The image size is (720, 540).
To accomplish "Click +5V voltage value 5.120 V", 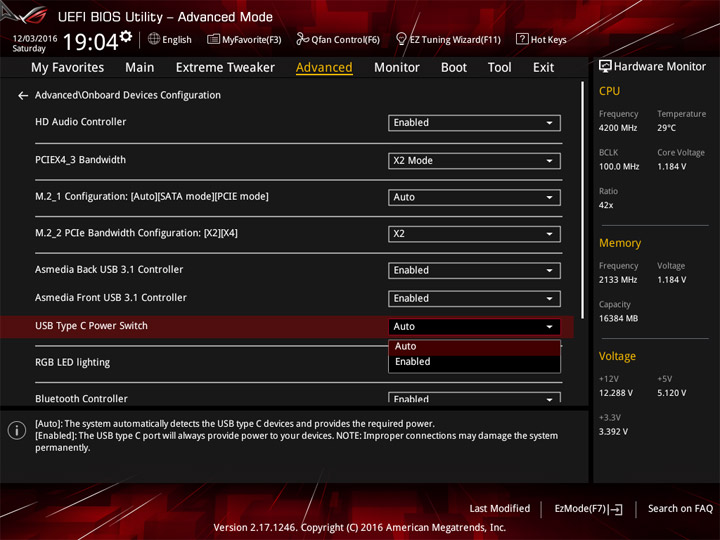I will point(671,393).
